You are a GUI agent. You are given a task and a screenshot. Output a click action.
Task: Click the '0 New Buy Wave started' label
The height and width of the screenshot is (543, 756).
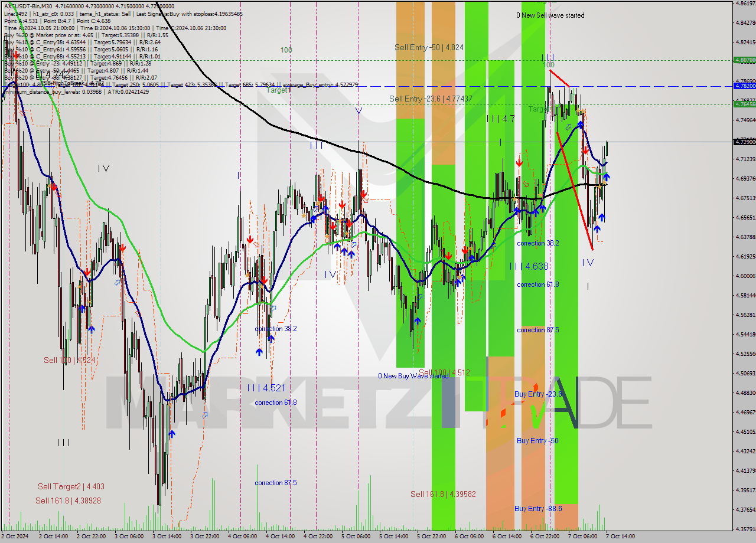click(x=413, y=376)
